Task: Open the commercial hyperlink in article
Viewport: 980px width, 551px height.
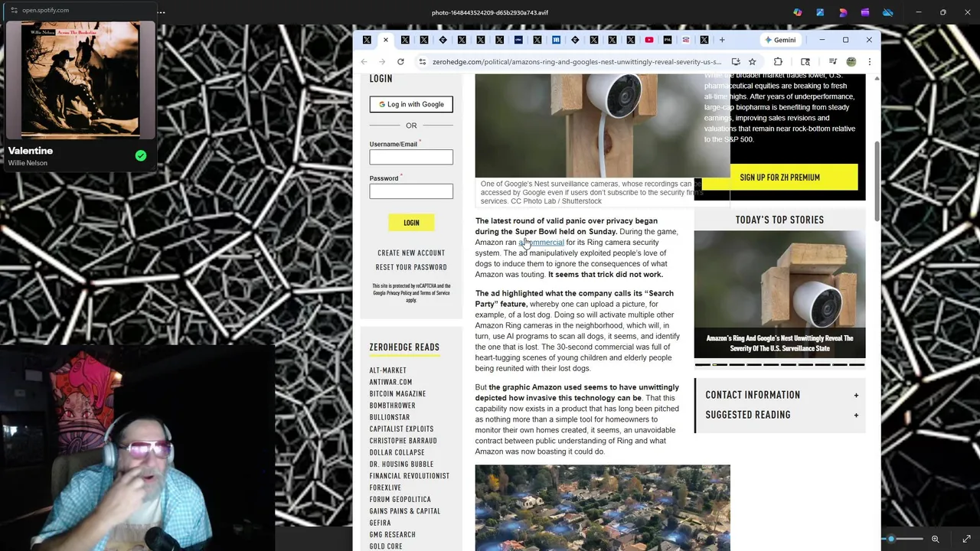Action: pos(541,243)
